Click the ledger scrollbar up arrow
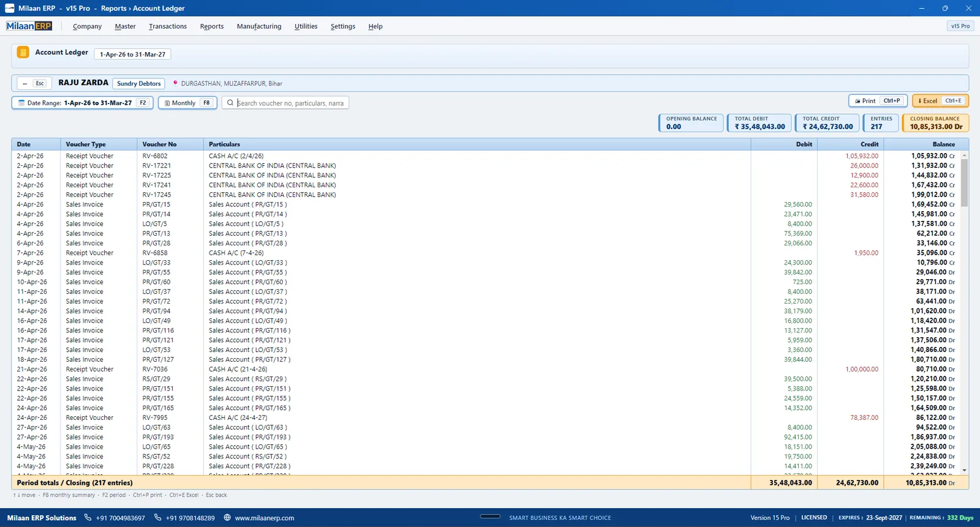The height and width of the screenshot is (527, 980). tap(965, 155)
